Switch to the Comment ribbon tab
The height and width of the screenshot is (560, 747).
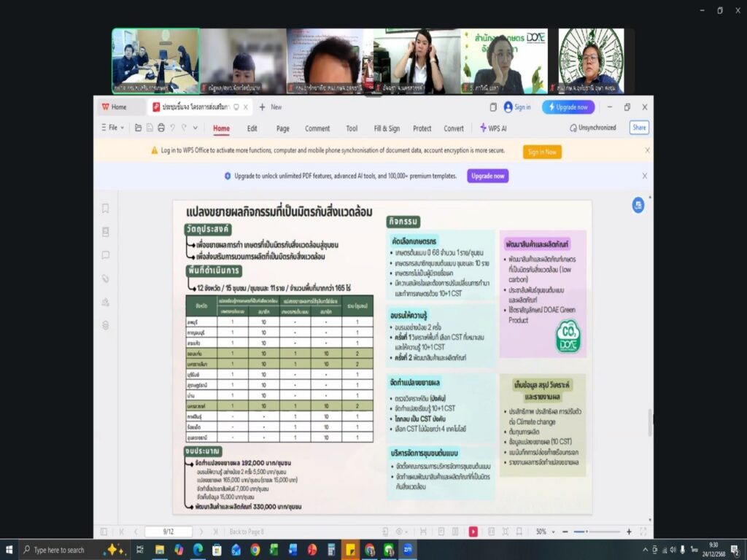click(317, 128)
